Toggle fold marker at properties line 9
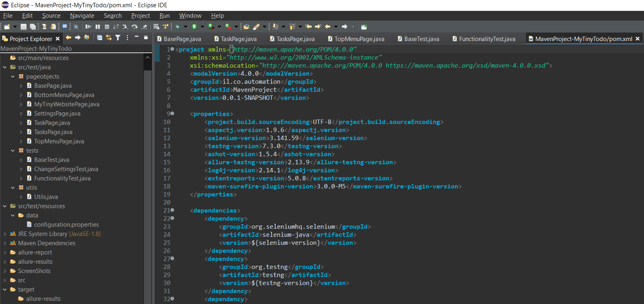644x304 pixels. click(172, 114)
